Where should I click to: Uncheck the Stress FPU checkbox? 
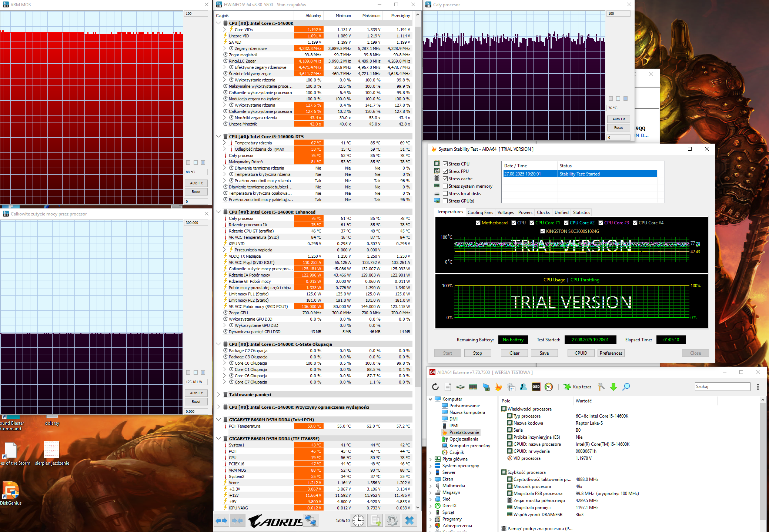click(x=445, y=171)
